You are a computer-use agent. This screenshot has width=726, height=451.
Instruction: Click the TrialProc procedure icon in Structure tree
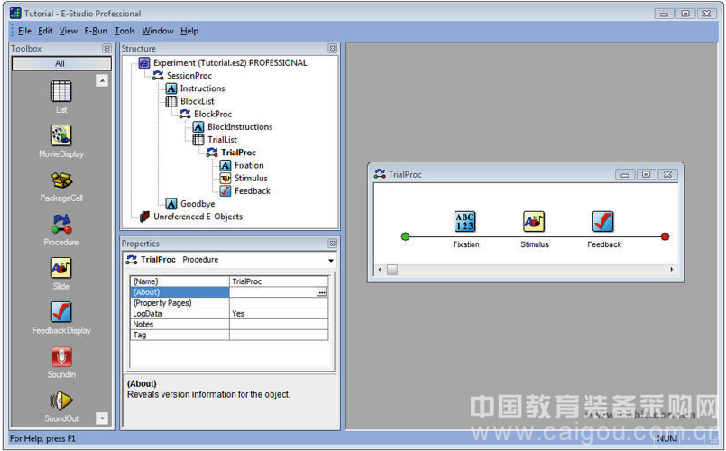212,152
